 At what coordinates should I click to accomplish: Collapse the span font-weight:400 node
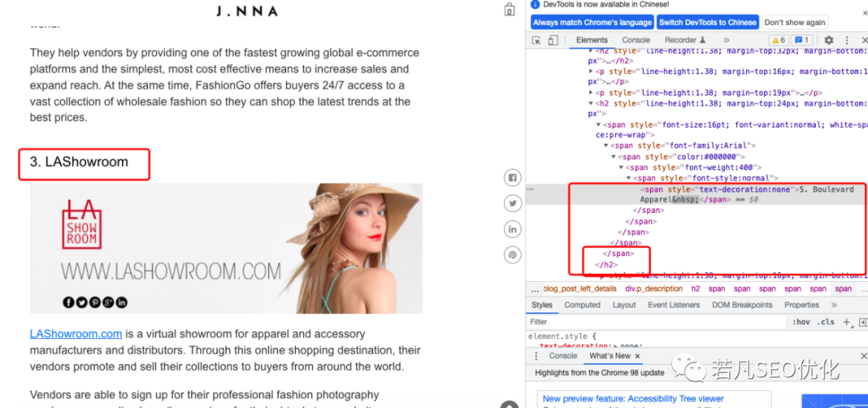pos(621,168)
